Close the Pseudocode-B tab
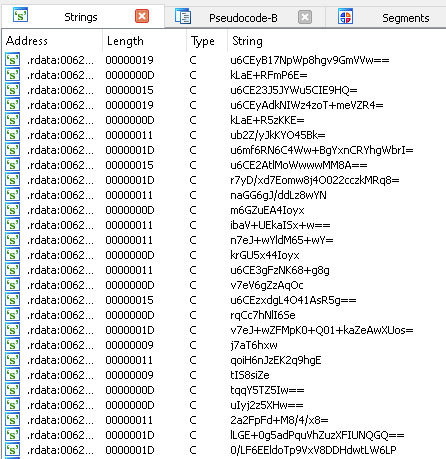The image size is (446, 459). pyautogui.click(x=305, y=17)
